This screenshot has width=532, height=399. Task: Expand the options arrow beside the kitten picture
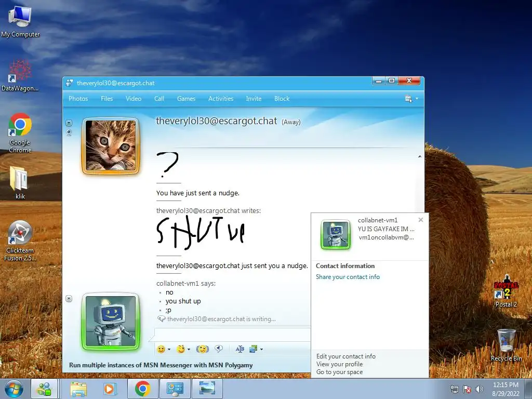[x=69, y=123]
